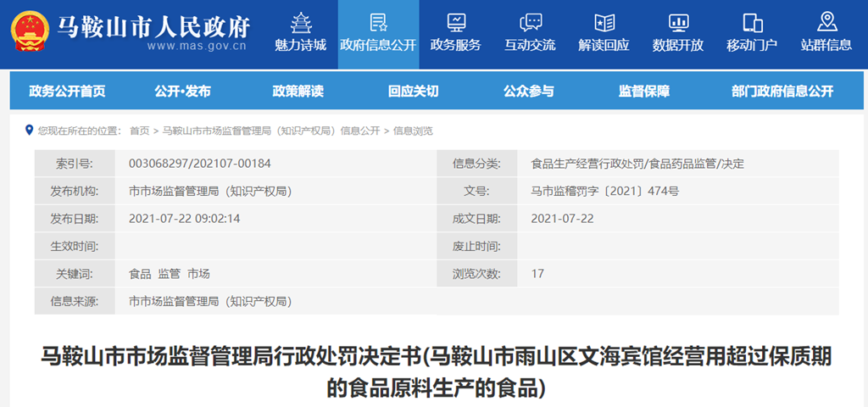Screen dimensions: 868x407
Task: Click the 数据开放 chart icon
Action: pyautogui.click(x=678, y=22)
